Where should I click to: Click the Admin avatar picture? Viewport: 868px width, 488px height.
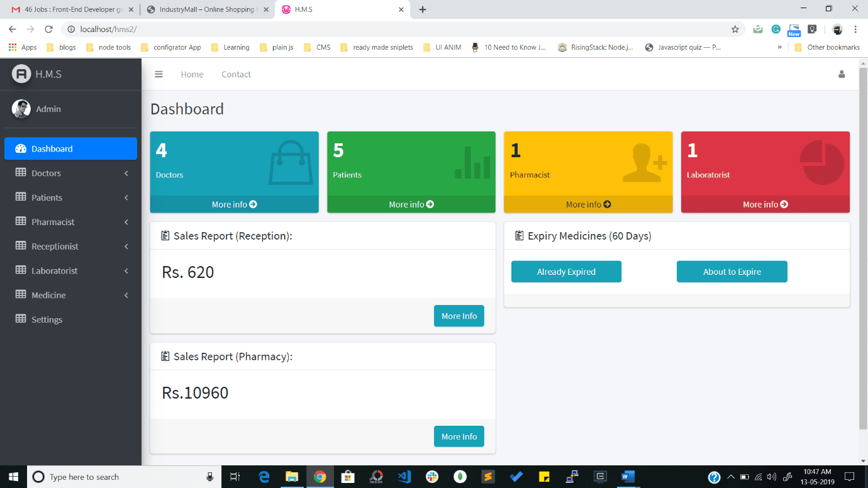coord(21,109)
